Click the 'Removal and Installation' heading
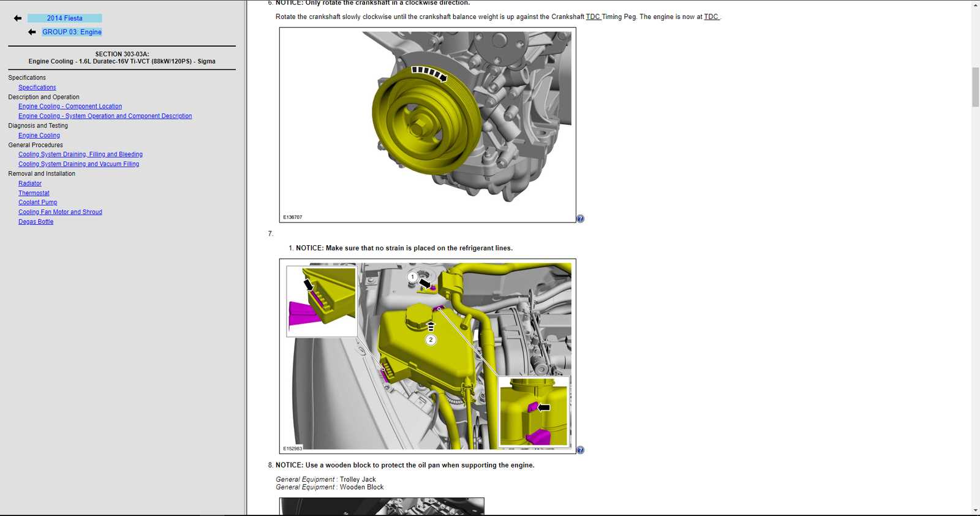This screenshot has width=980, height=516. point(42,174)
